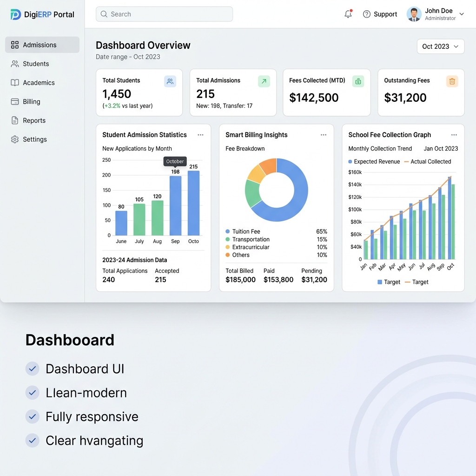Click the October tooltip label
Image resolution: width=476 pixels, height=476 pixels.
175,161
